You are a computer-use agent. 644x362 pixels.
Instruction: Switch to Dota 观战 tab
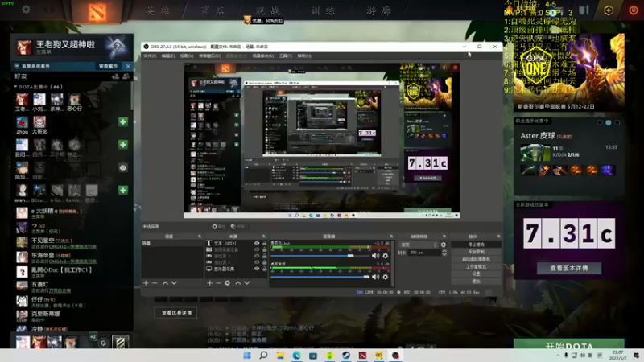(268, 11)
